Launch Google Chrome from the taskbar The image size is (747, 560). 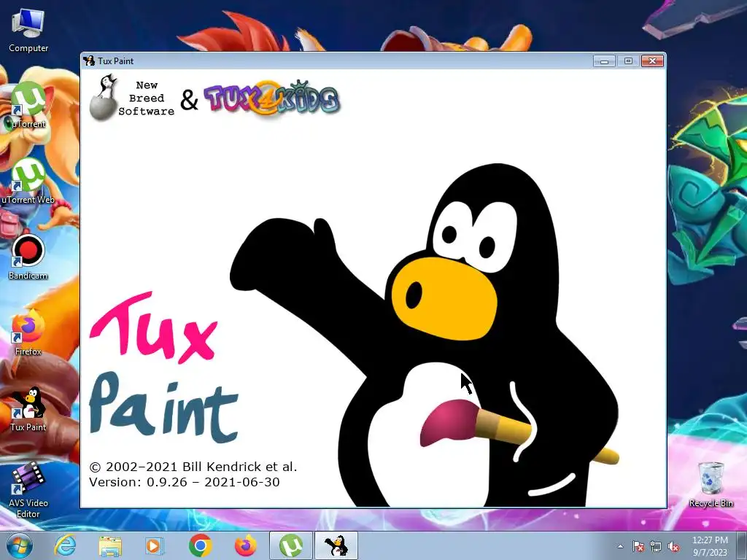[201, 545]
